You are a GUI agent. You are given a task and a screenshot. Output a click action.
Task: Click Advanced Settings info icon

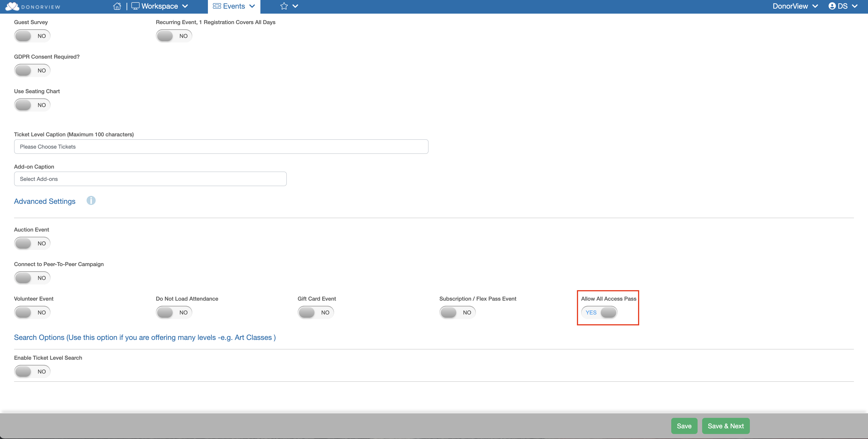91,200
